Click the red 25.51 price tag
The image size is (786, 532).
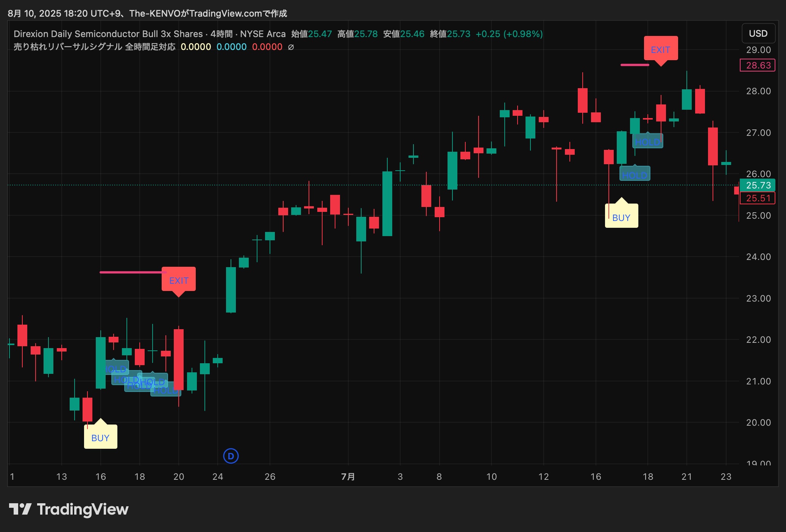tap(758, 198)
